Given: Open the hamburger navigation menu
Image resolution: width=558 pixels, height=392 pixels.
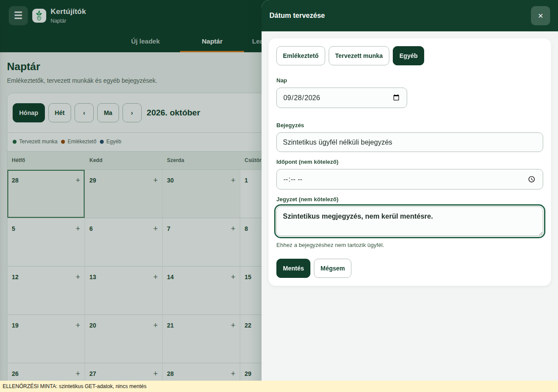Looking at the screenshot, I should (x=18, y=16).
